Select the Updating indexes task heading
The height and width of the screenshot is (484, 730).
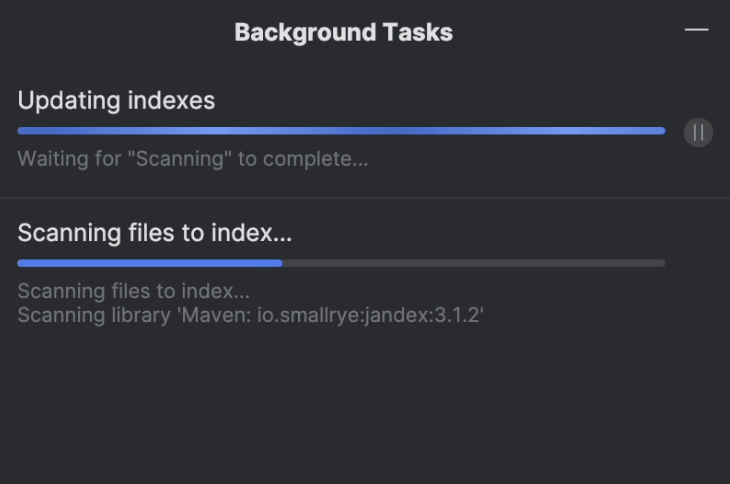coord(116,101)
